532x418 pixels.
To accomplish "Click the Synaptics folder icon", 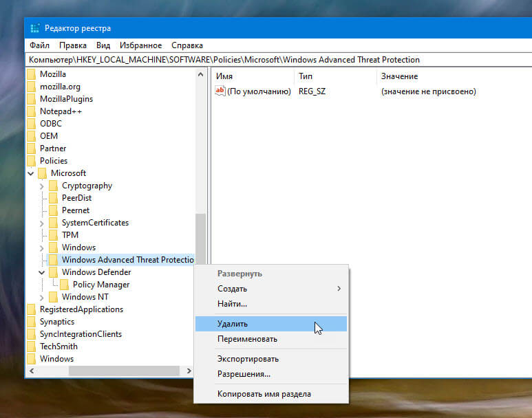I will pyautogui.click(x=31, y=322).
